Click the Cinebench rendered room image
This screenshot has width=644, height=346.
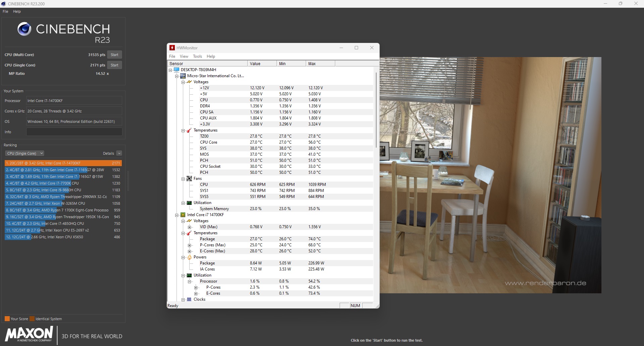[x=490, y=175]
